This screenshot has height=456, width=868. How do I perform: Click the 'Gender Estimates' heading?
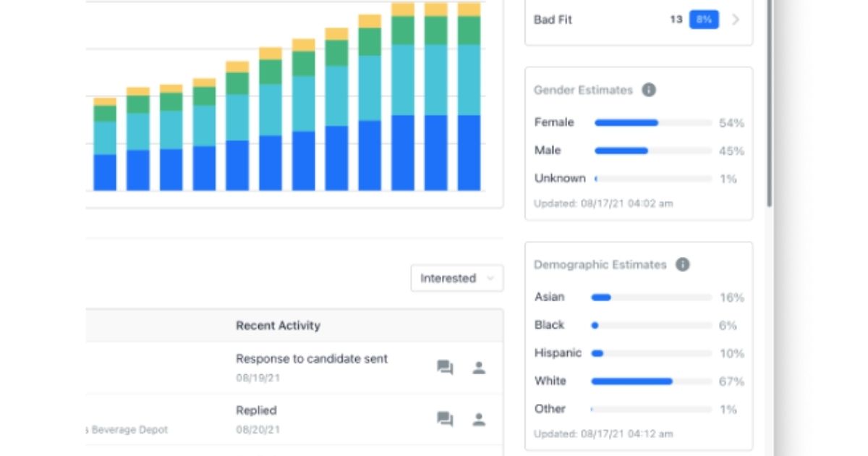(583, 90)
